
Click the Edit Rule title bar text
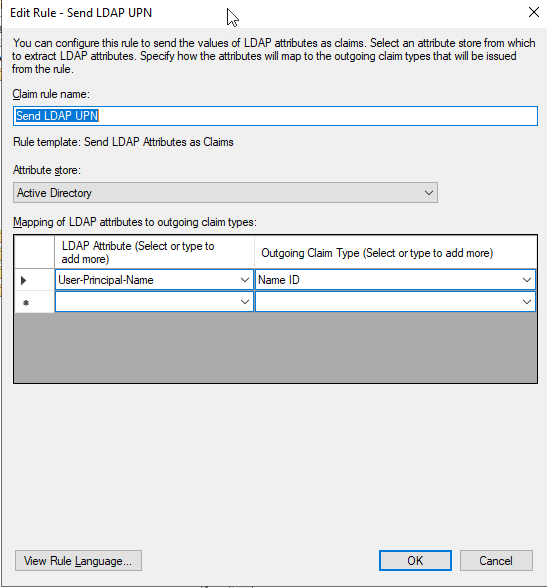pyautogui.click(x=81, y=13)
